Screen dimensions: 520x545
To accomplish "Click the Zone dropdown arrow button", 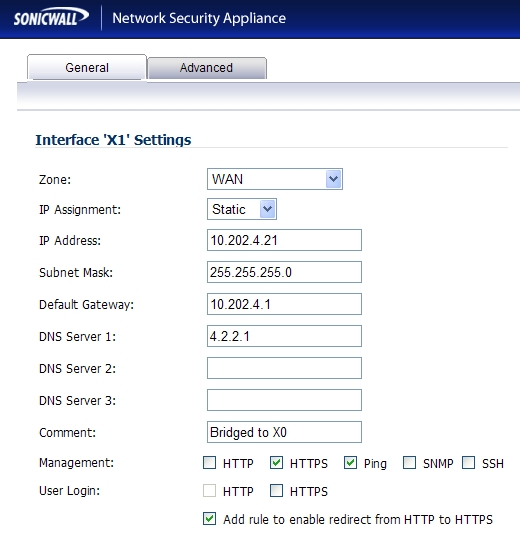I will (333, 179).
